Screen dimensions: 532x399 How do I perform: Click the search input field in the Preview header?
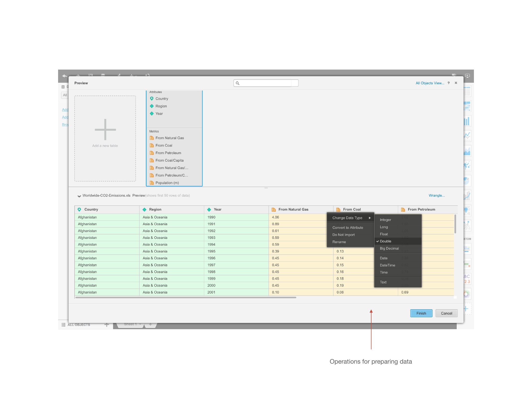266,83
